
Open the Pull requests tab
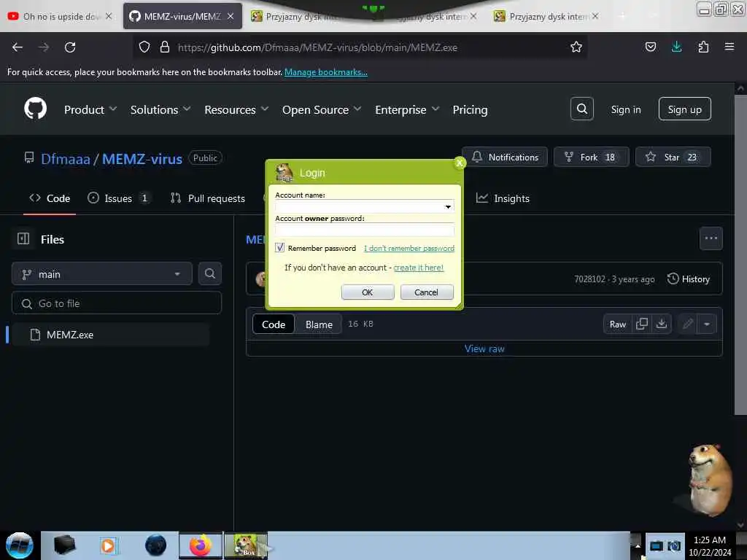tap(208, 198)
